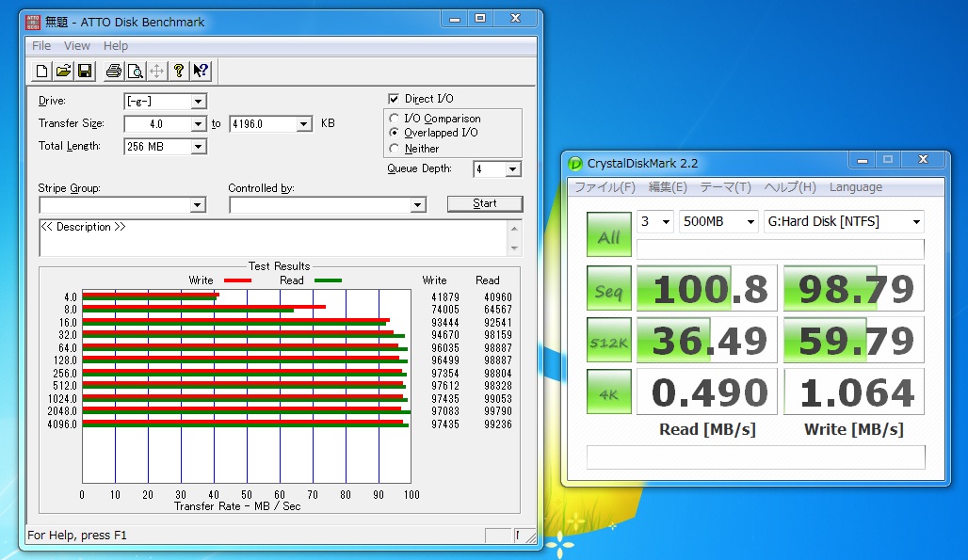
Task: Click the Seq read result 100.8
Action: tap(707, 289)
